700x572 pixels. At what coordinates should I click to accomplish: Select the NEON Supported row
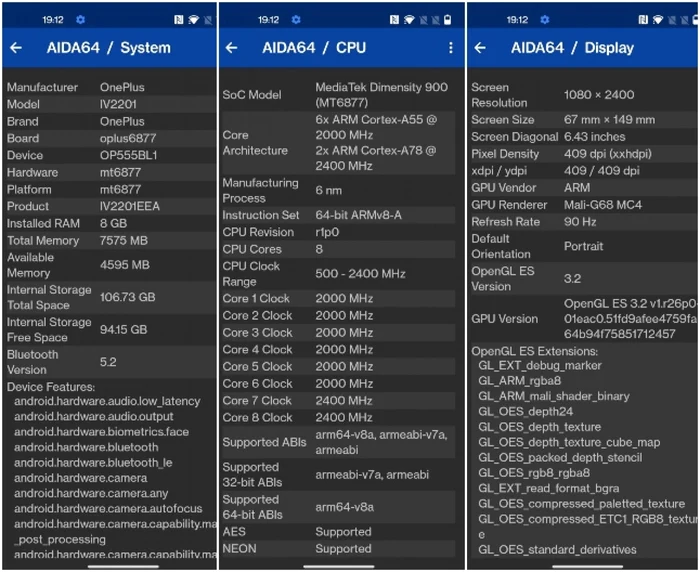point(338,549)
